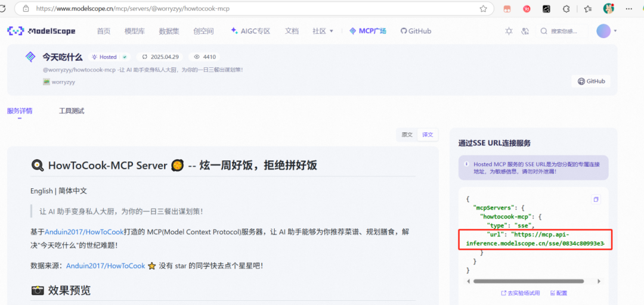Click the padlock site info icon

click(x=26, y=8)
